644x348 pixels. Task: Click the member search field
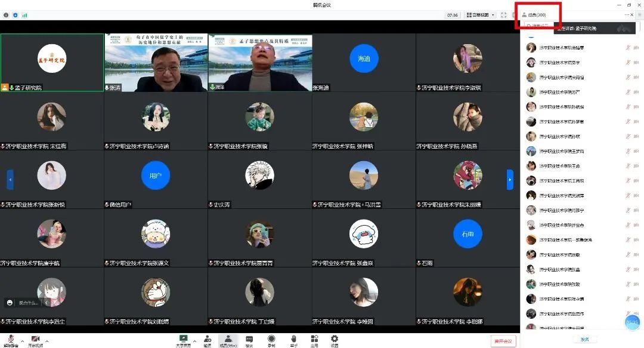[x=537, y=26]
